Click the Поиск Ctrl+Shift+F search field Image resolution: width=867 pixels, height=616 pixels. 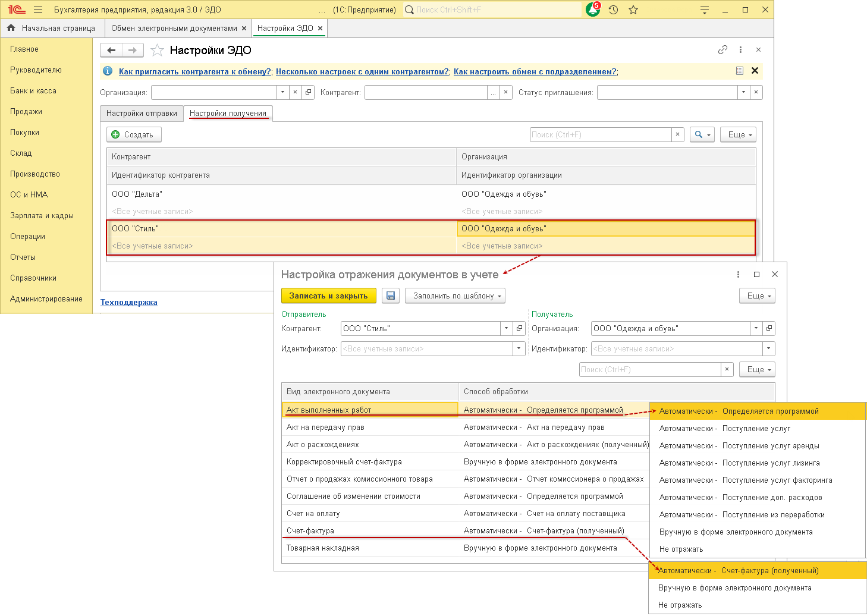tap(494, 10)
